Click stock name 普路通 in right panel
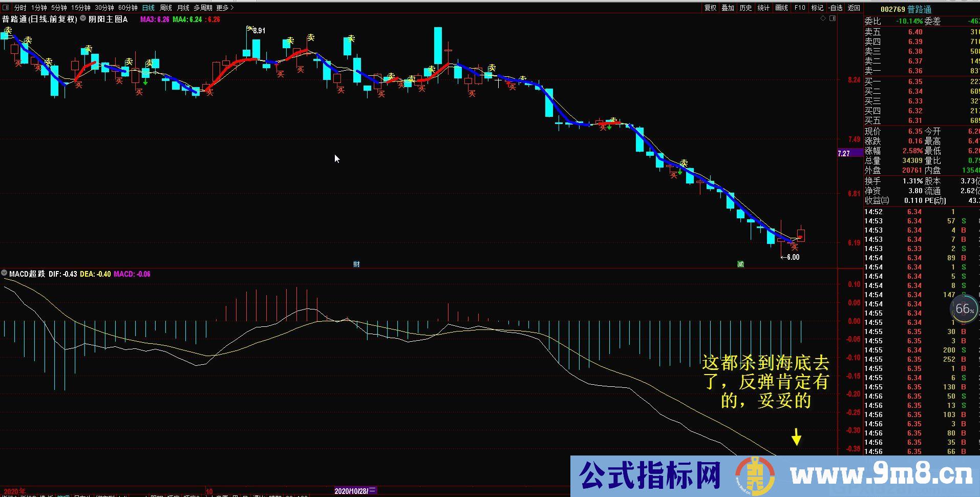 (920, 9)
